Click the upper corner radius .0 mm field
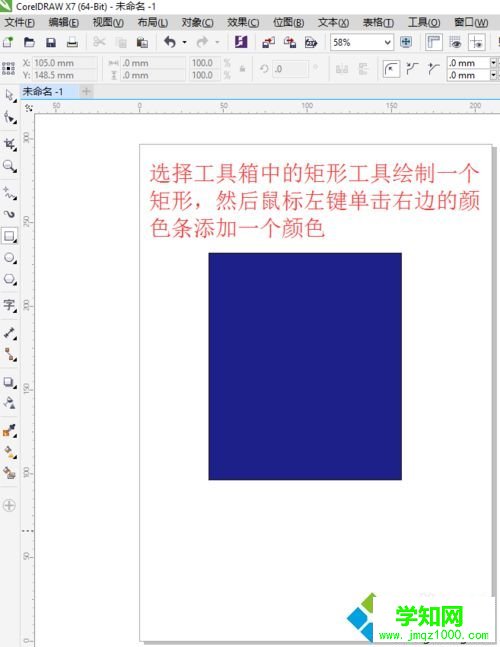The height and width of the screenshot is (647, 500). [x=468, y=63]
